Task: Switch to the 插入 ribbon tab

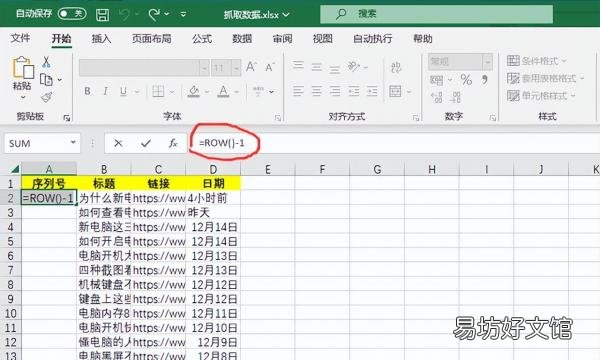Action: pyautogui.click(x=101, y=39)
